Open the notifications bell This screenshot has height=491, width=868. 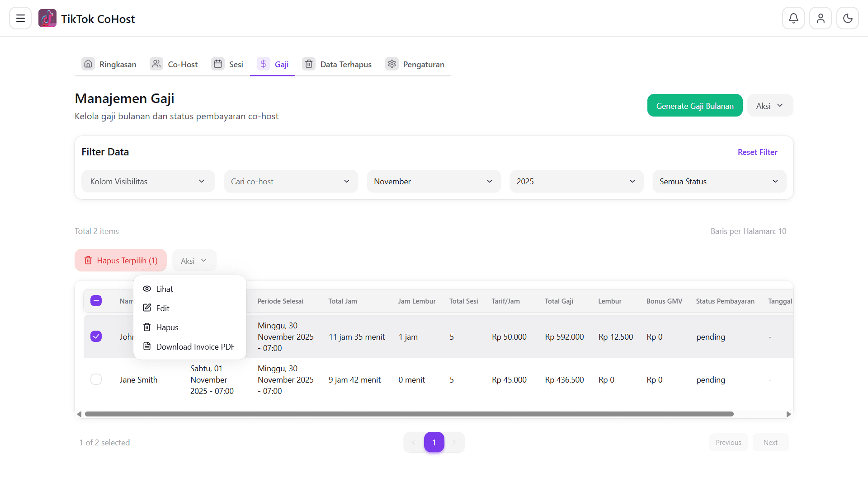coord(793,18)
